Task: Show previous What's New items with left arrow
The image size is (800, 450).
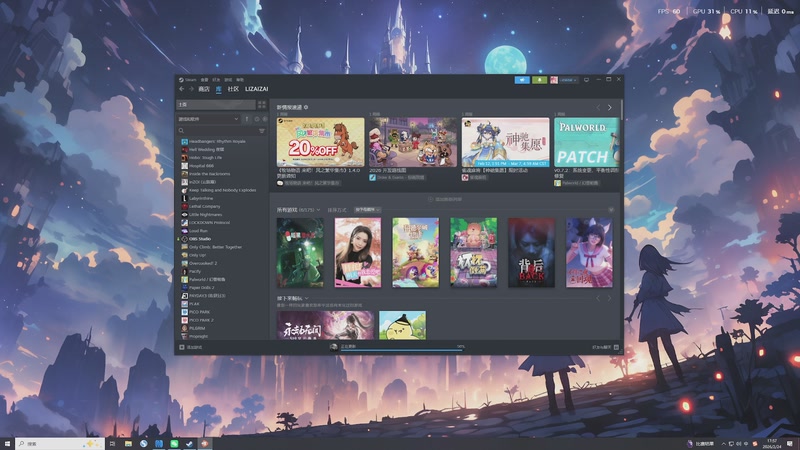Action: [598, 108]
